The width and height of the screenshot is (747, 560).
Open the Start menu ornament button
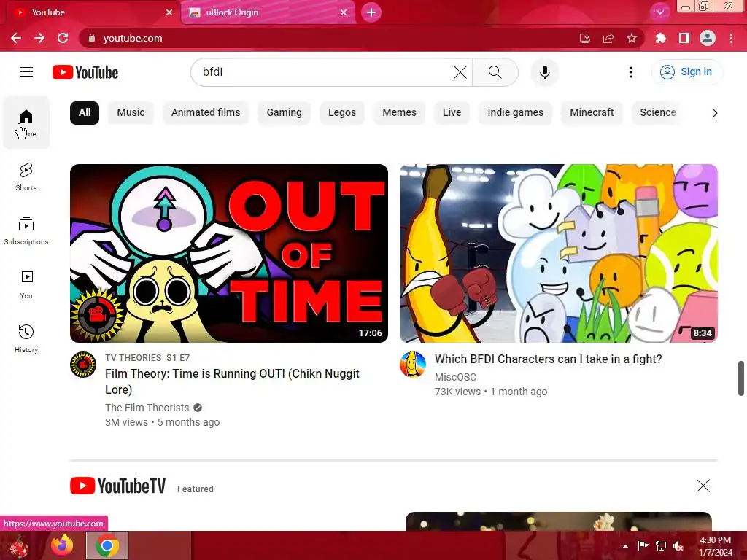19,546
